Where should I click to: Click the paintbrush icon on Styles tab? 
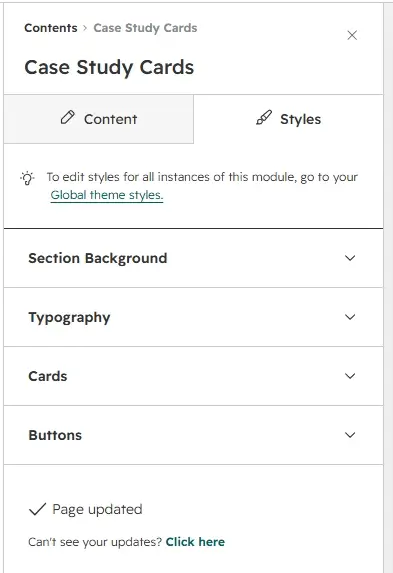point(264,118)
